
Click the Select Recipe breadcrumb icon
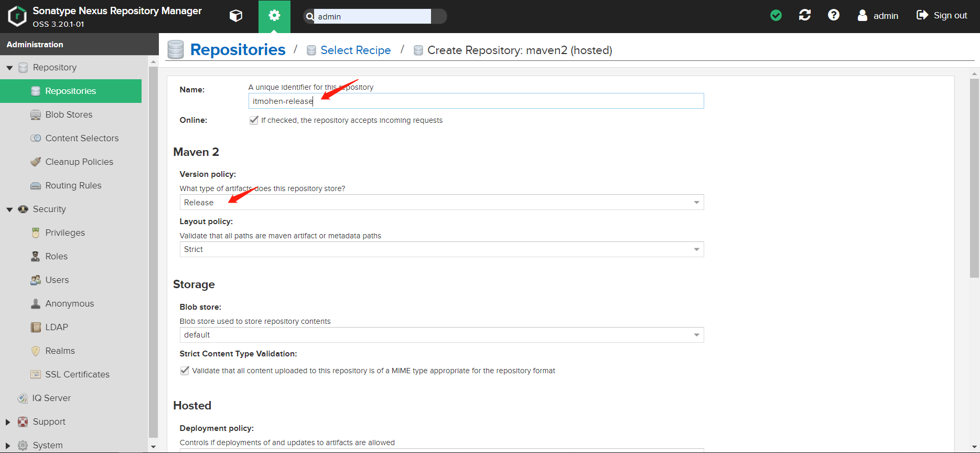coord(311,50)
